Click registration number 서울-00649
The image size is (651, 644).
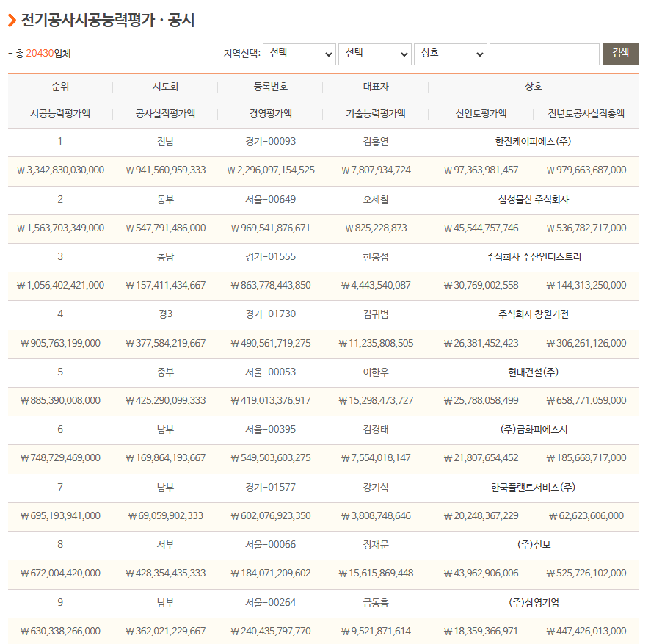click(x=270, y=200)
